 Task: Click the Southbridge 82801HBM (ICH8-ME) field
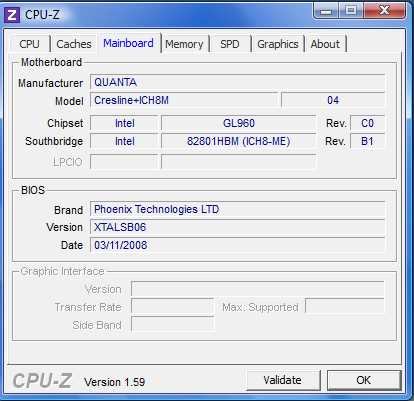[239, 141]
